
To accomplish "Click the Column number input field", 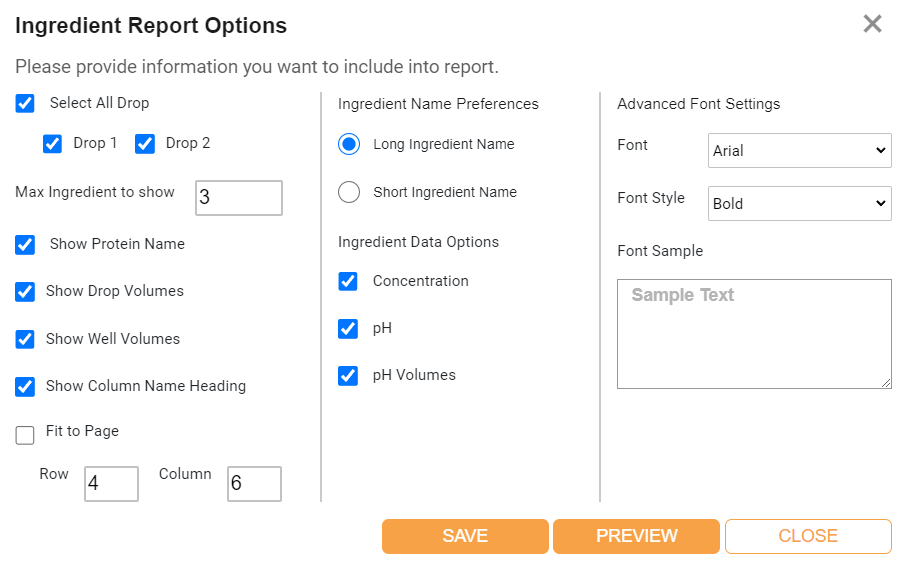I will pyautogui.click(x=253, y=484).
